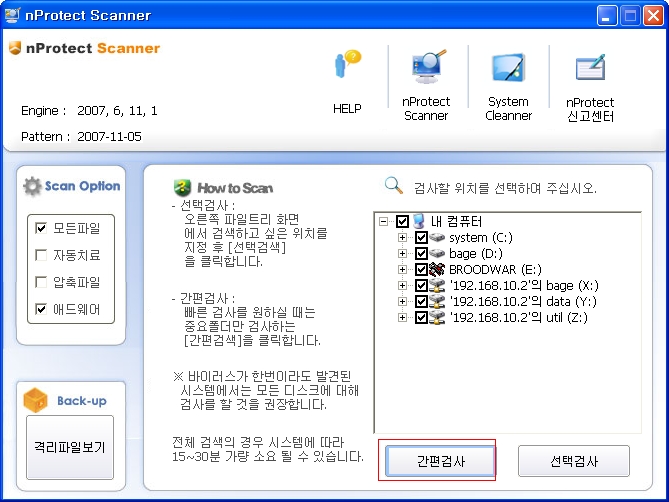Collapse the 내 컴퓨터 tree node

click(384, 221)
